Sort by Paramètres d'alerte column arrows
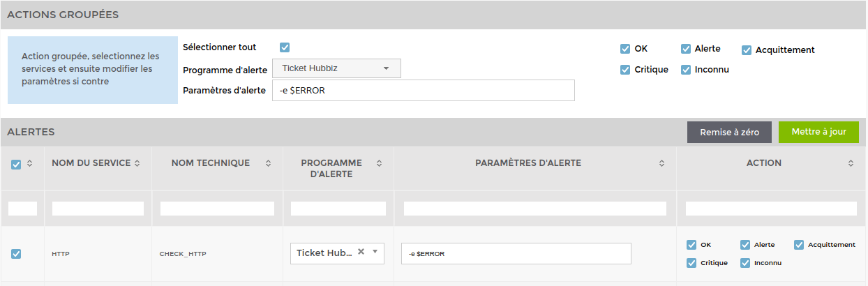 pyautogui.click(x=662, y=163)
